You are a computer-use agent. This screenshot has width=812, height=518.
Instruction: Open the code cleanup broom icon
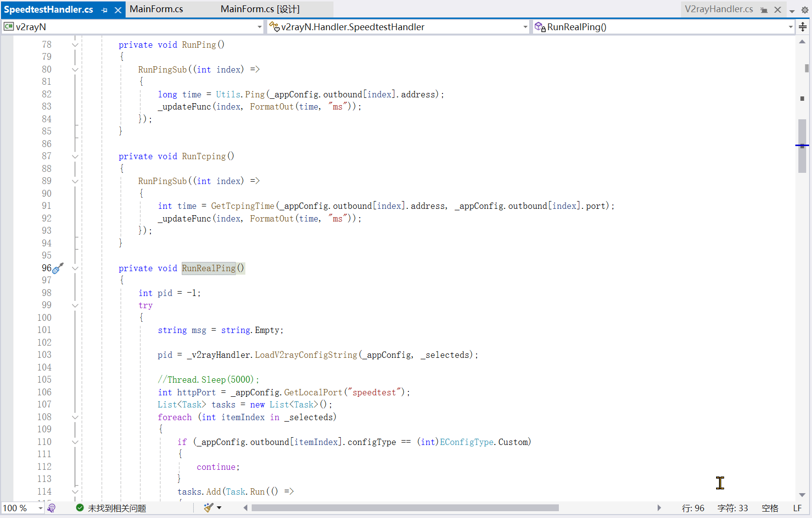(x=209, y=508)
